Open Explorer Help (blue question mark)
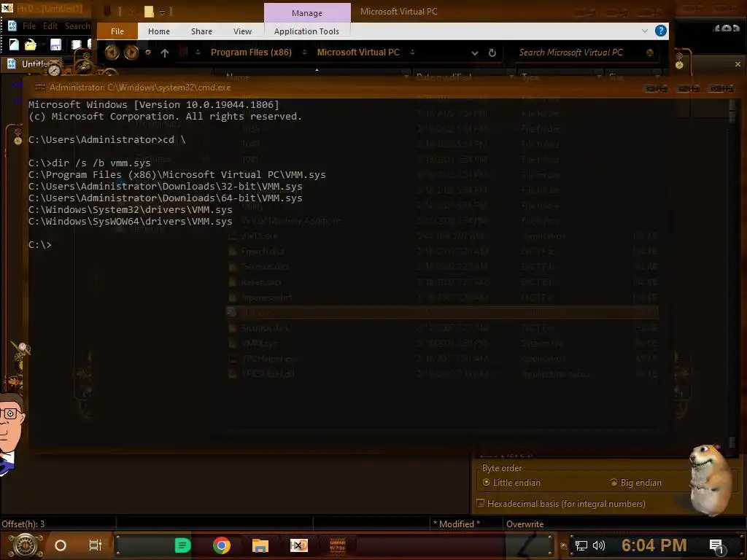 (x=661, y=31)
